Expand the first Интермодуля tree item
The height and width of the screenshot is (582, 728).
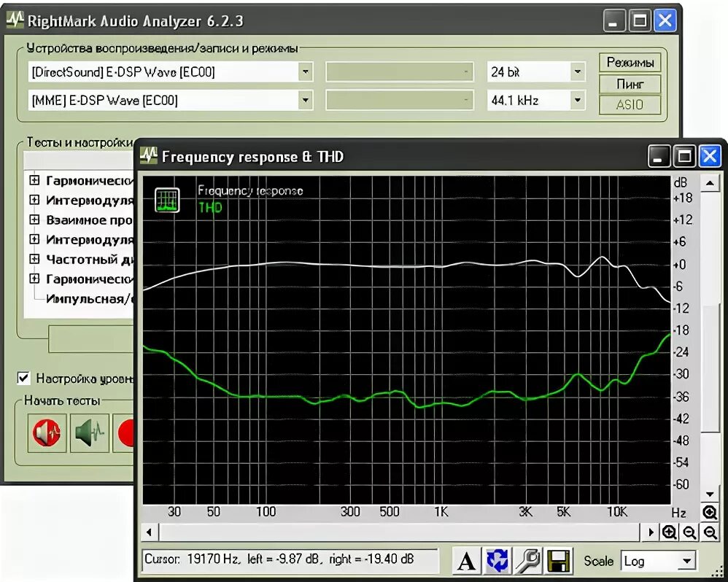(34, 200)
